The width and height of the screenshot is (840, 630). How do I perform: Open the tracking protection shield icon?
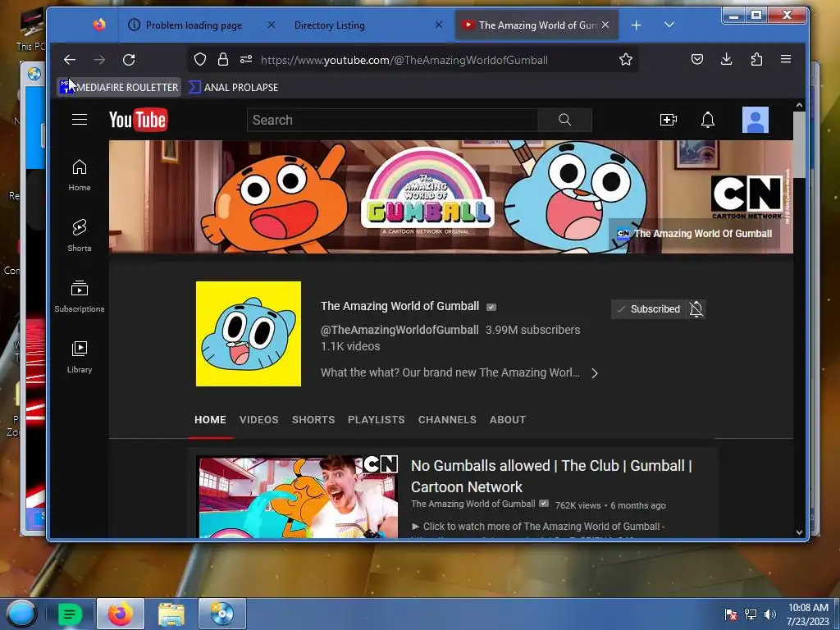(x=200, y=59)
